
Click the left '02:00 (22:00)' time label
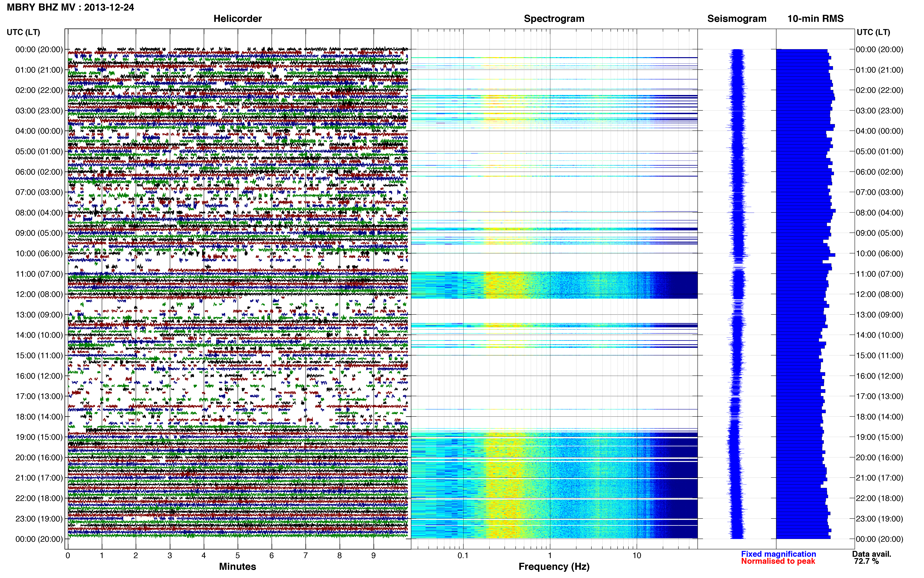[x=39, y=90]
